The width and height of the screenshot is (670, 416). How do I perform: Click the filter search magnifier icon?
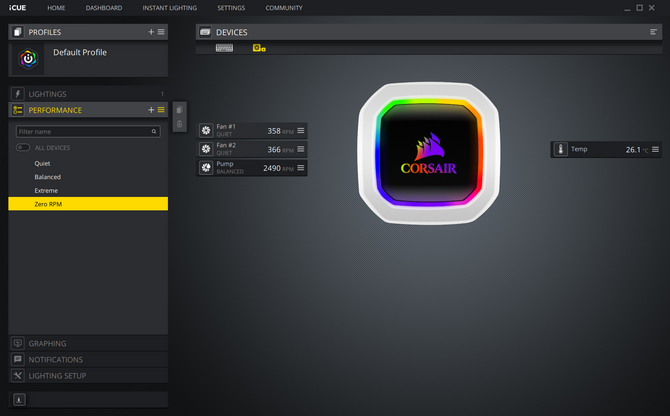point(154,132)
